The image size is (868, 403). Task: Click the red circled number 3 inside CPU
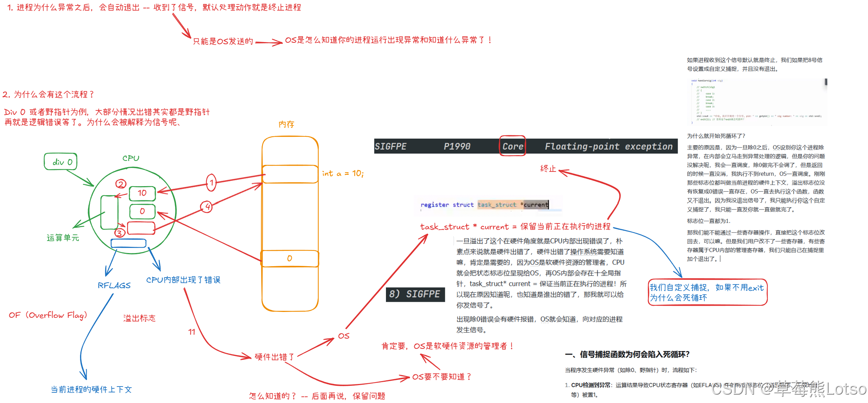point(120,233)
